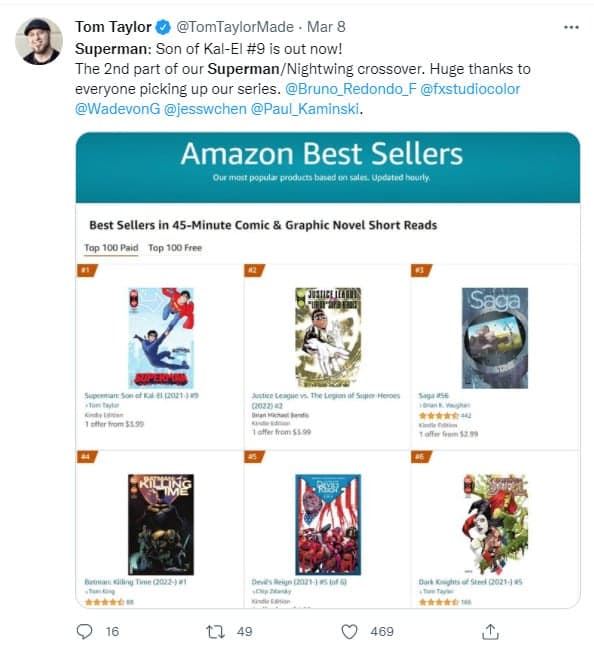Viewport: 594px width, 657px height.
Task: Select the Top 100 Paid tab
Action: (x=111, y=248)
